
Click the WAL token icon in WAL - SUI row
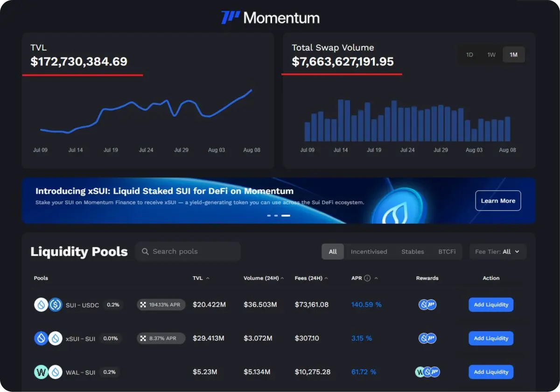[x=41, y=372]
